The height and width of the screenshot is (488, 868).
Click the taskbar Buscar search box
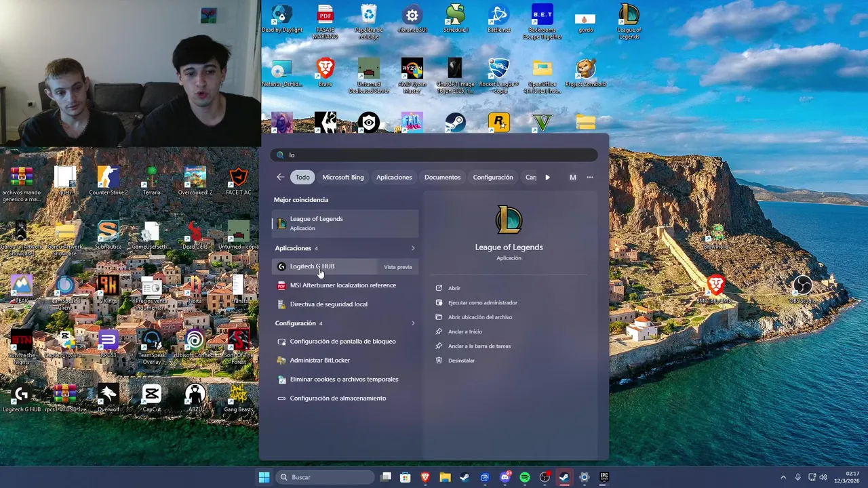tap(325, 477)
